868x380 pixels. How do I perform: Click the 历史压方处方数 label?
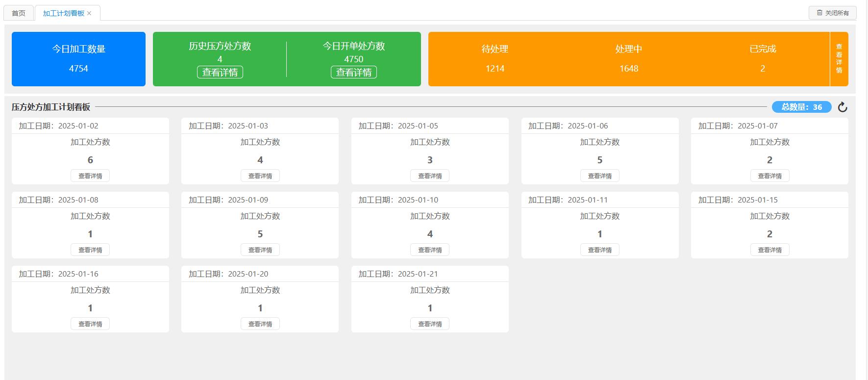point(220,46)
